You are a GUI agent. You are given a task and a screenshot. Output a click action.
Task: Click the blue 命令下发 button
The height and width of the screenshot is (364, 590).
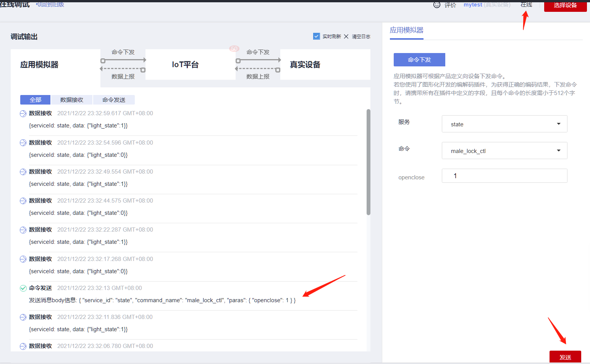pos(419,60)
